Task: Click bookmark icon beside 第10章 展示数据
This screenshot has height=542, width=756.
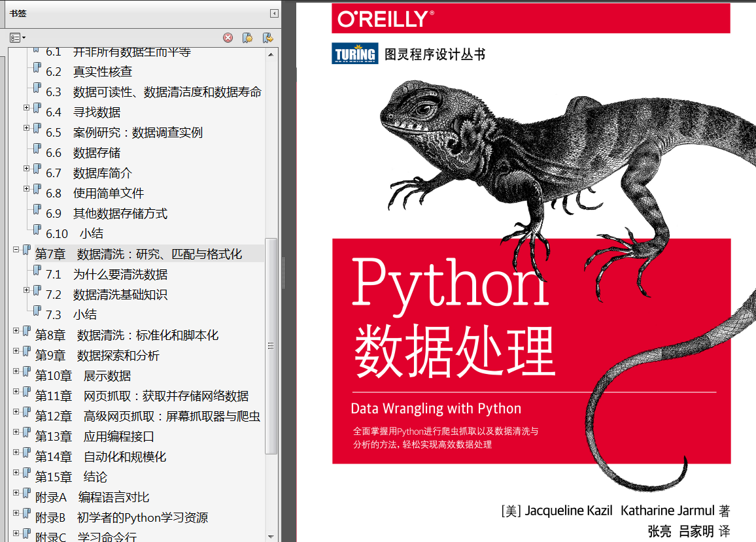Action: click(x=27, y=372)
